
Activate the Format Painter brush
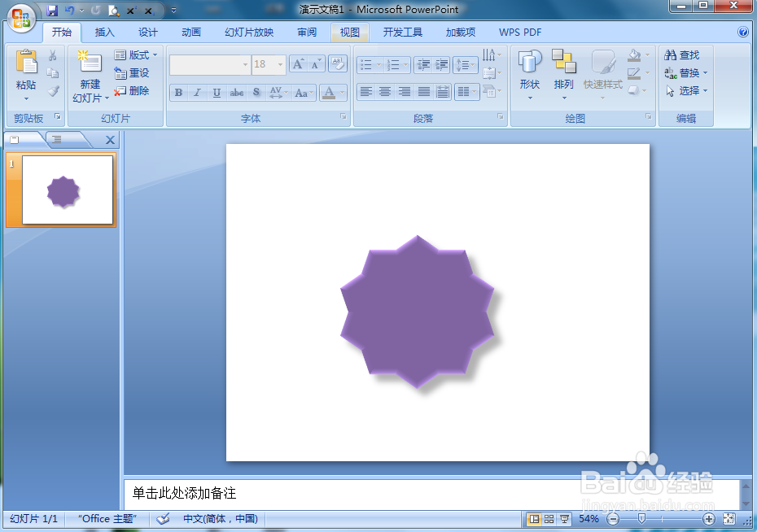53,90
